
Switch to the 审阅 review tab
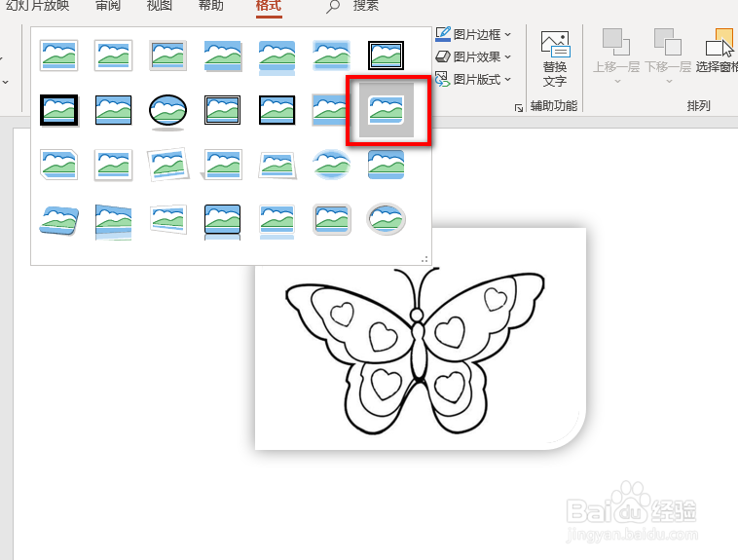tap(108, 6)
